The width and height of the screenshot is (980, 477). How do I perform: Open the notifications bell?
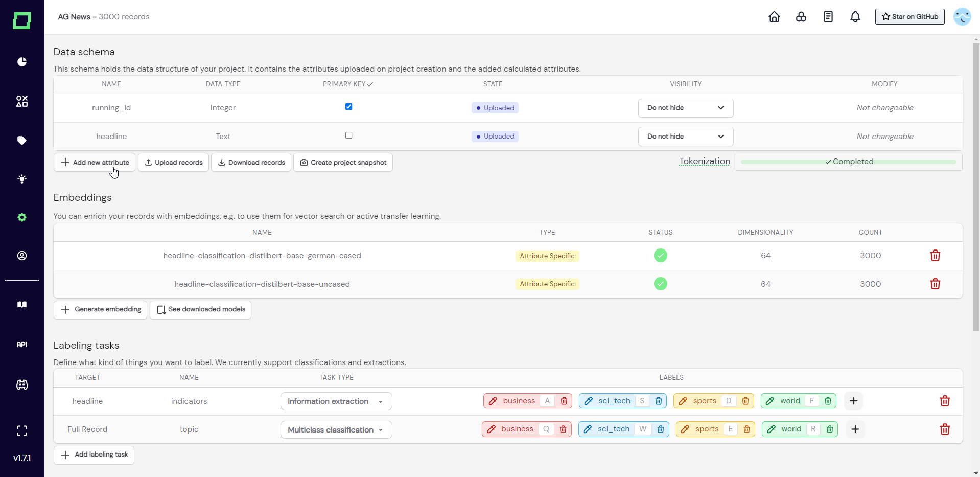coord(855,17)
